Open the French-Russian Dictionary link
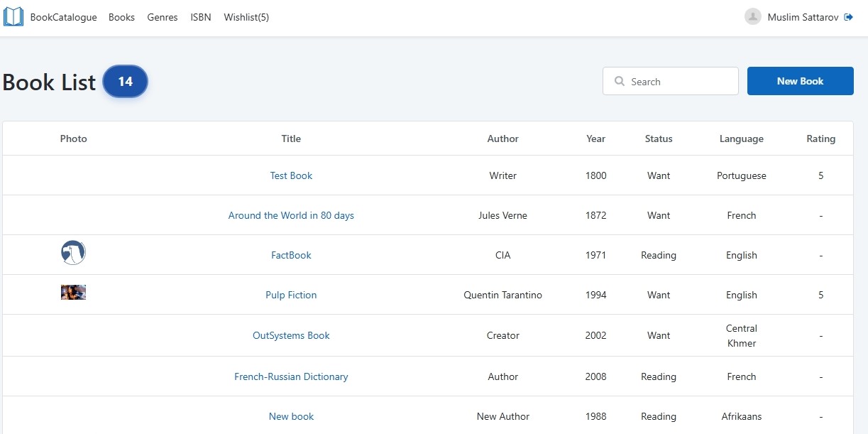Viewport: 868px width, 434px height. pyautogui.click(x=291, y=376)
